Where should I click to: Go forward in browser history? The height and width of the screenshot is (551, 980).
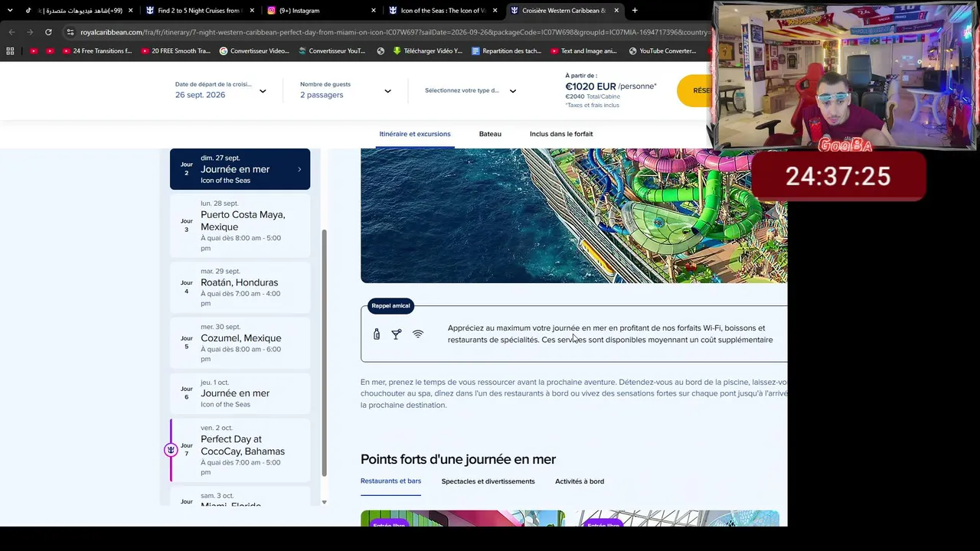coord(30,32)
